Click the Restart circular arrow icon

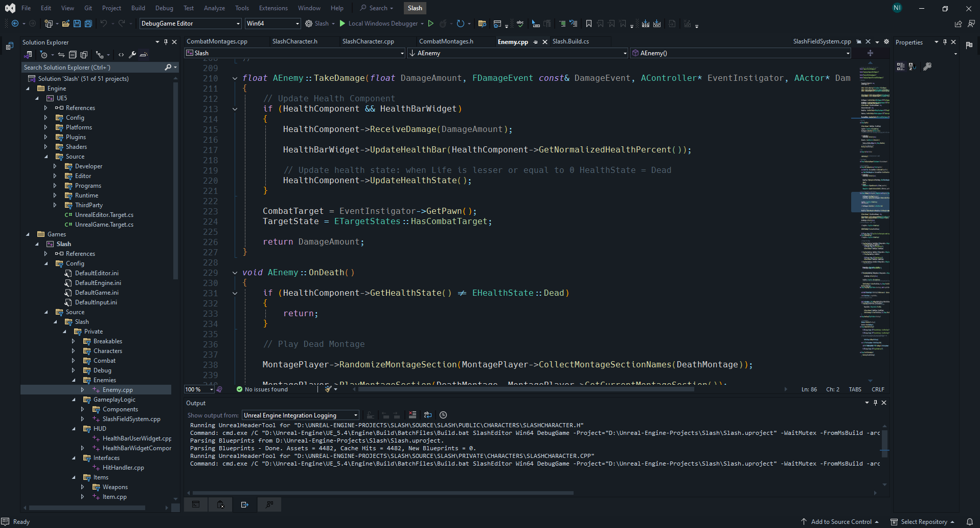pyautogui.click(x=460, y=24)
